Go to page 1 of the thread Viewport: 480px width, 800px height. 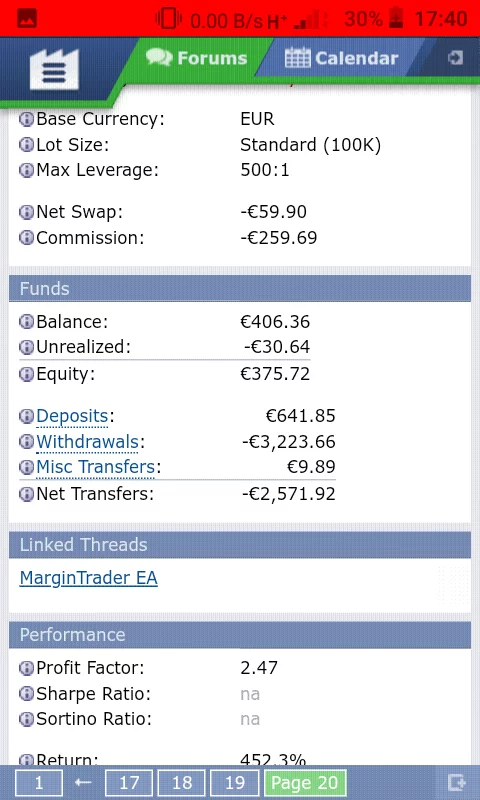coord(39,783)
